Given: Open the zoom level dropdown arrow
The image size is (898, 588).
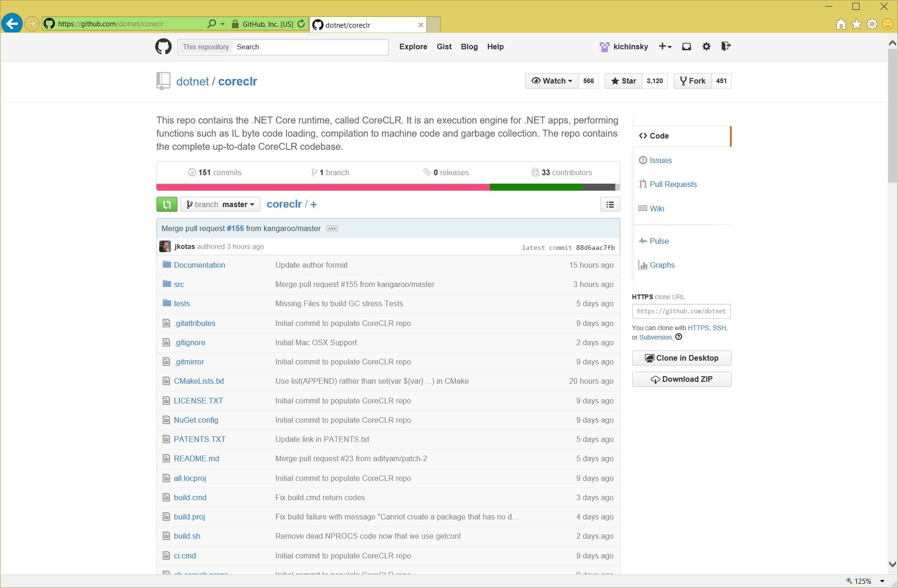Looking at the screenshot, I should 882,581.
